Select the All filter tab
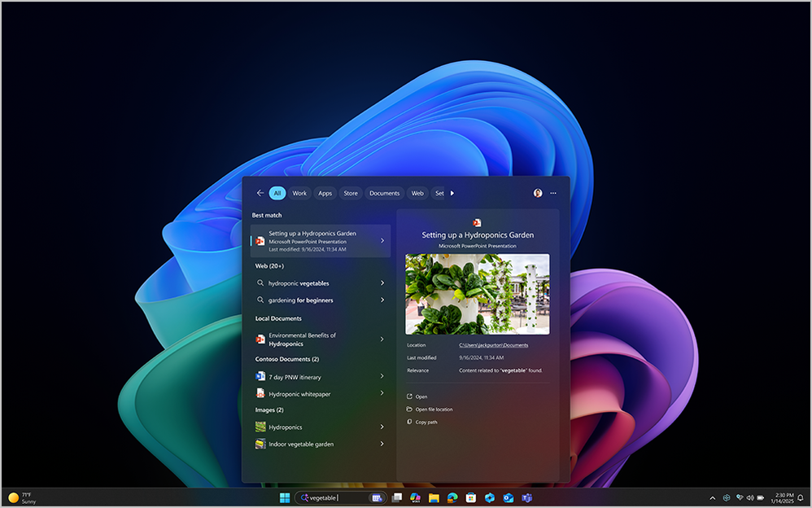This screenshot has width=812, height=508. click(x=277, y=194)
